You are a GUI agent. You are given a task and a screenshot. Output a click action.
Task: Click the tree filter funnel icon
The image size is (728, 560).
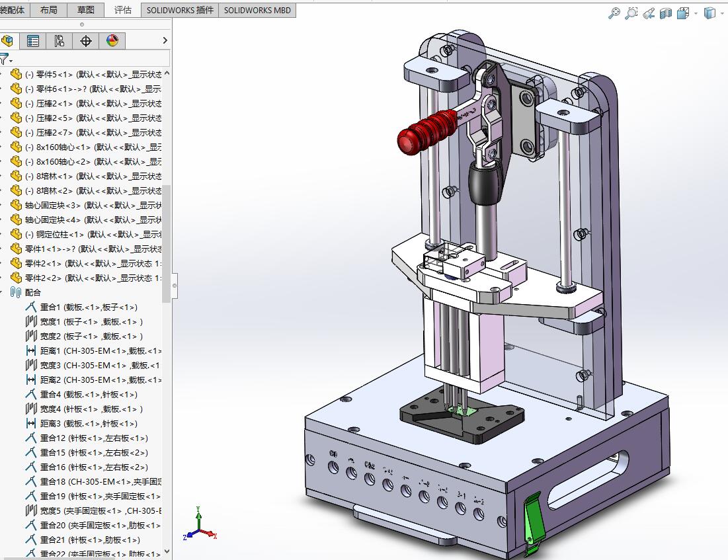(5, 59)
